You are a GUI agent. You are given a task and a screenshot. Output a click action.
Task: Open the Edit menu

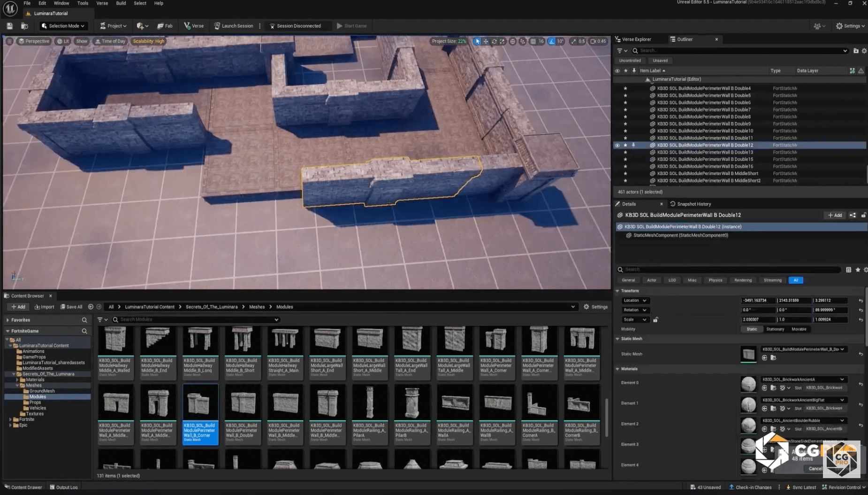42,3
